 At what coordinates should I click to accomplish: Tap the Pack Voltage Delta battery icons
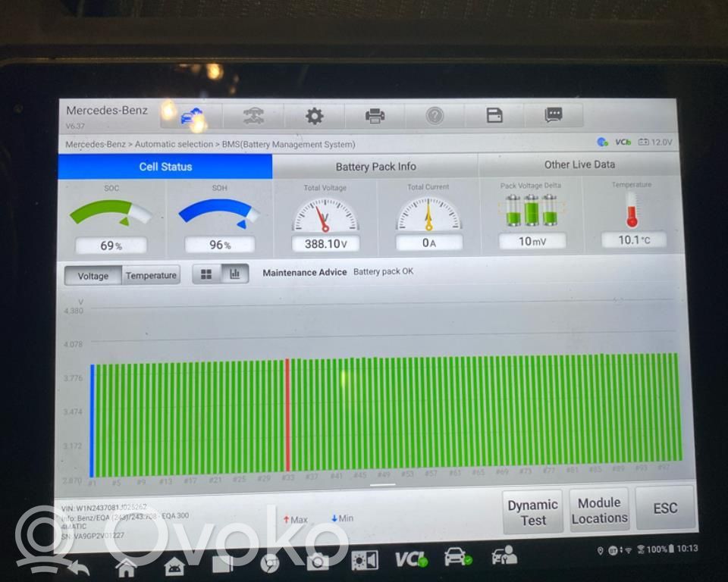pyautogui.click(x=531, y=211)
